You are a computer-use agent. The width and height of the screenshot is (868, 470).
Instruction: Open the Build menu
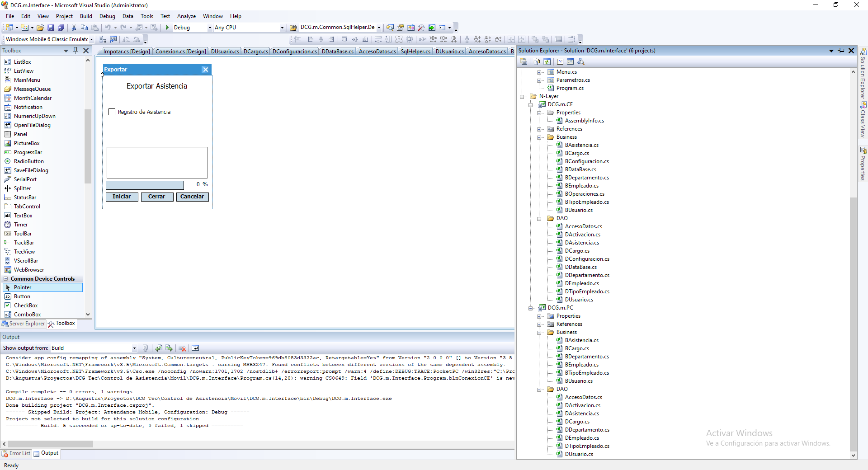point(86,16)
